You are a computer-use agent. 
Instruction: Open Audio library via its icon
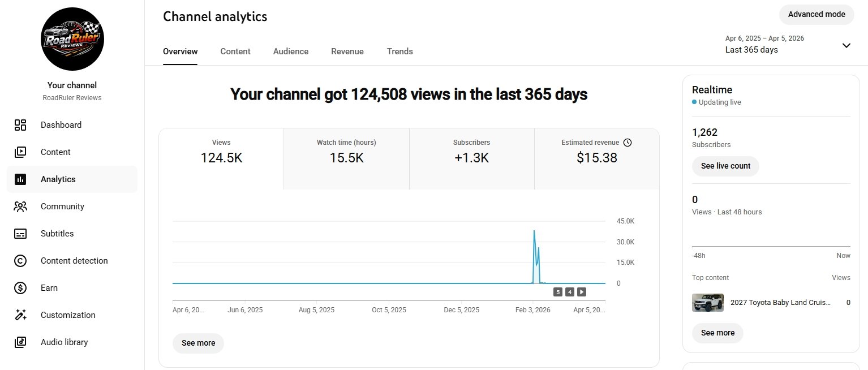(20, 342)
